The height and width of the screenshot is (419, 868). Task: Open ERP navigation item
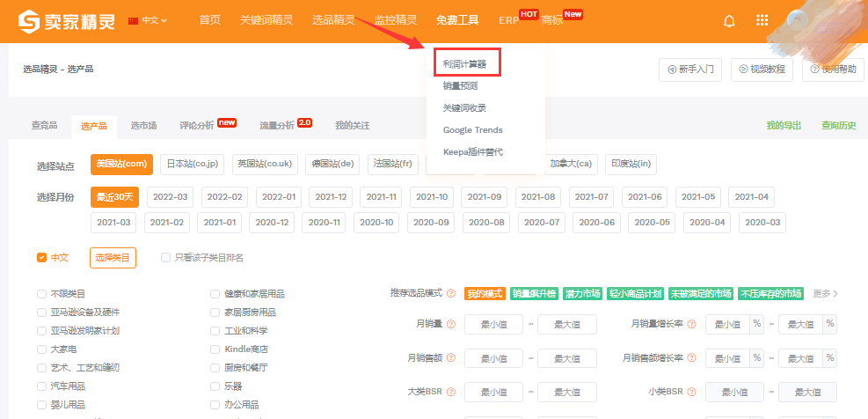click(x=508, y=20)
